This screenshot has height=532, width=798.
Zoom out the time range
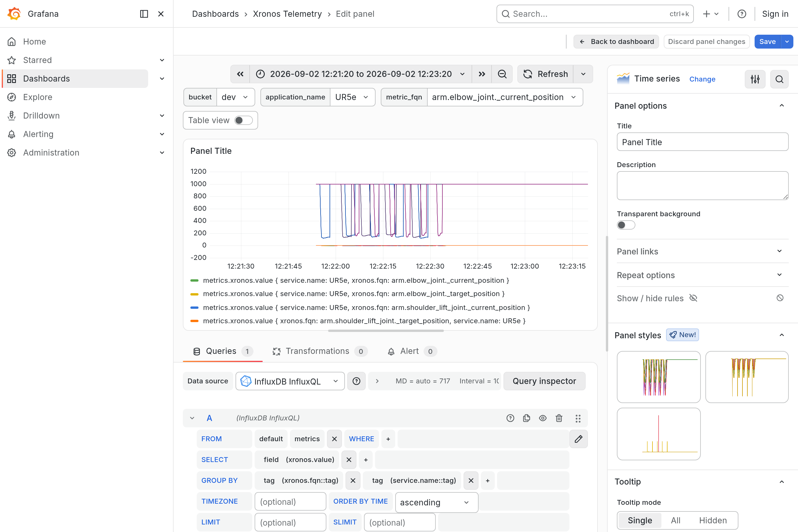coord(502,74)
